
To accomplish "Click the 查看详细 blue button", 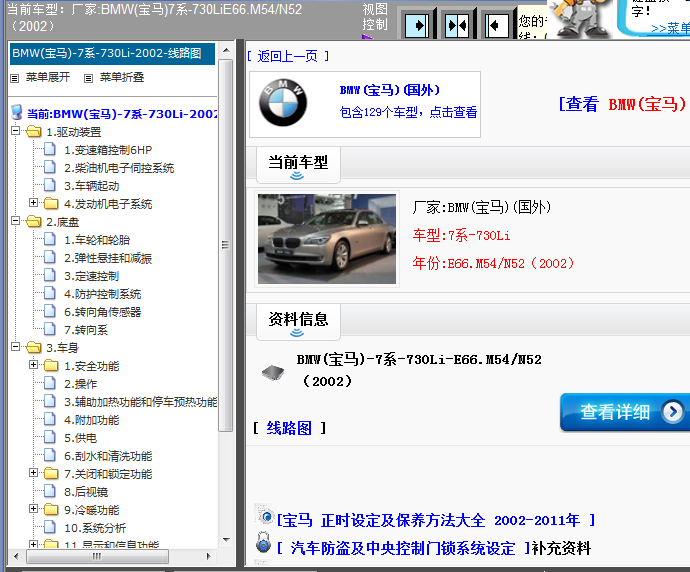I will pyautogui.click(x=625, y=412).
